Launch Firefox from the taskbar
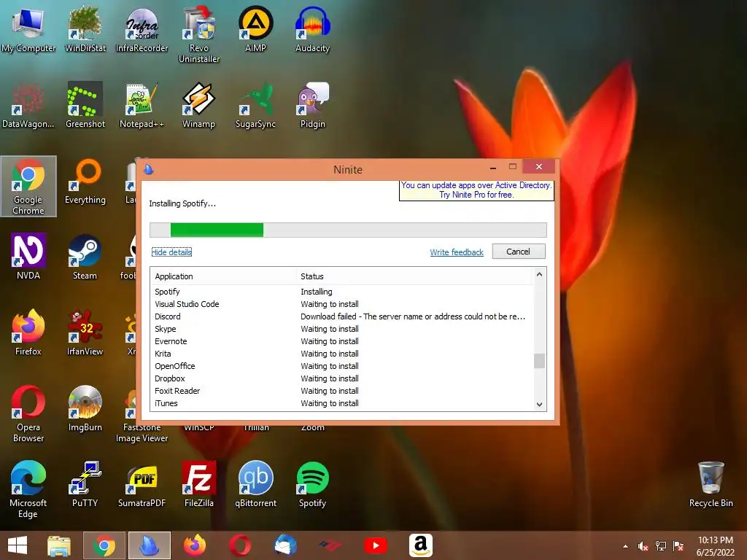747x560 pixels. (x=195, y=545)
